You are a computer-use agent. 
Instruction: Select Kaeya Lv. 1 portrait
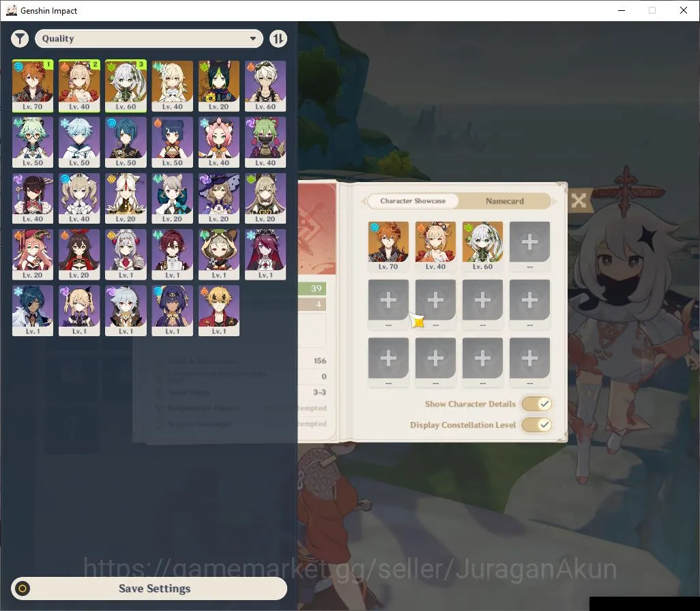click(33, 311)
